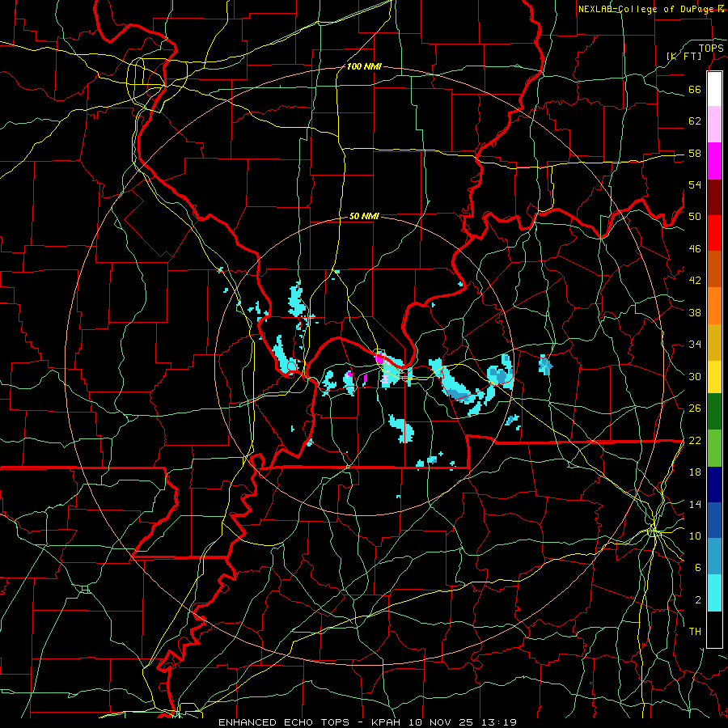
Task: Click the '[K FT]' units label
Action: point(684,56)
